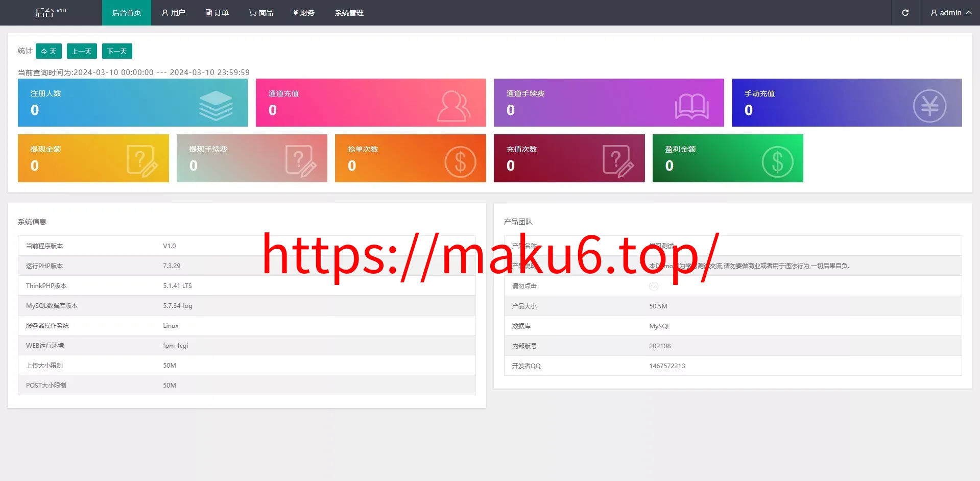980x481 pixels.
Task: Click the 通道手续费 card label
Action: 525,93
